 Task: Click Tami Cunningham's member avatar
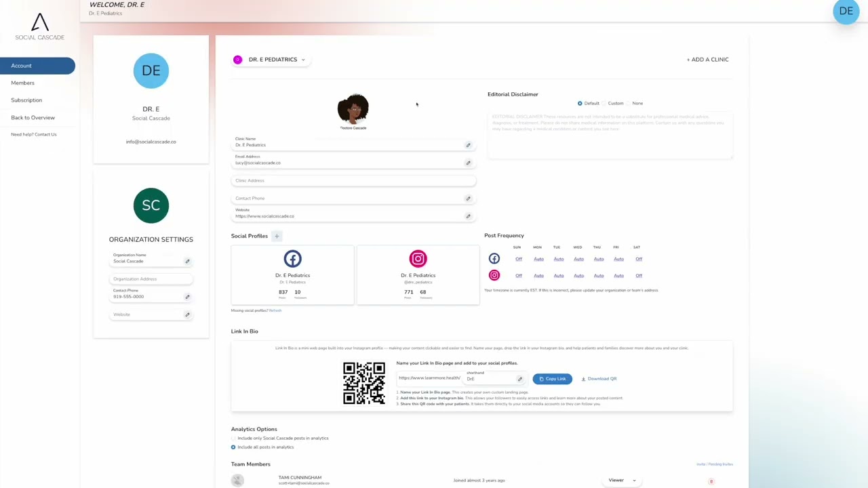[237, 480]
